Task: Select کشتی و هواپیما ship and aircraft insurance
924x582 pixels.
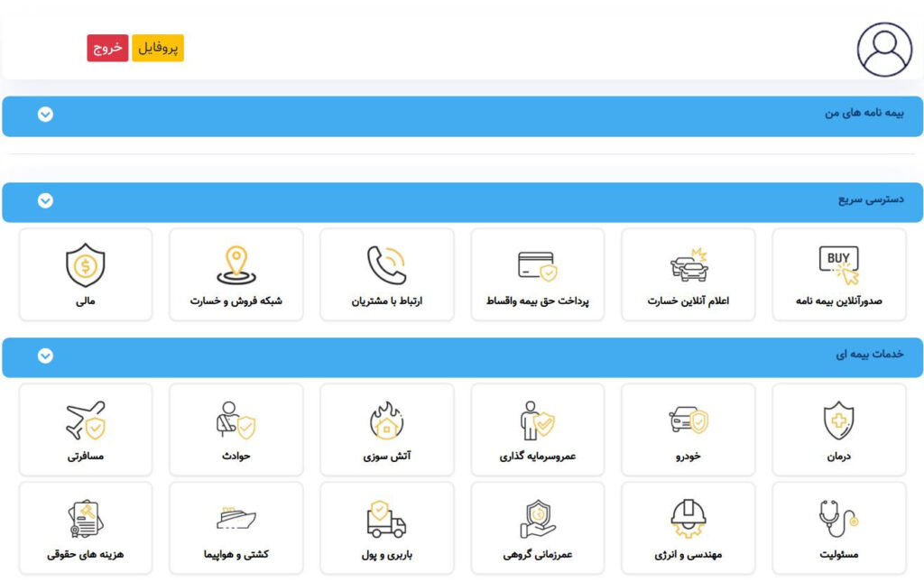Action: 236,527
